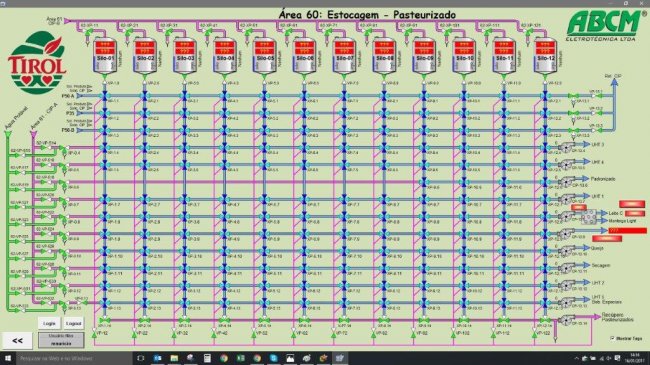Click the Login button

(x=49, y=323)
